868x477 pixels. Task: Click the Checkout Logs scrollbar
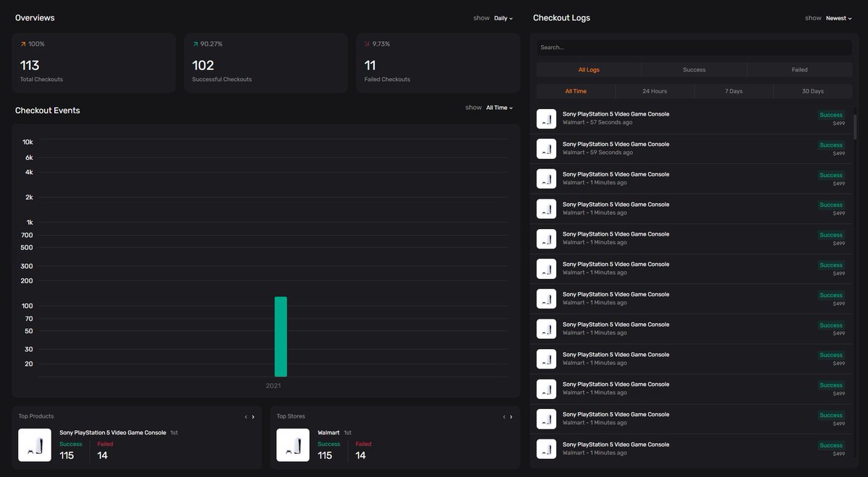click(855, 127)
